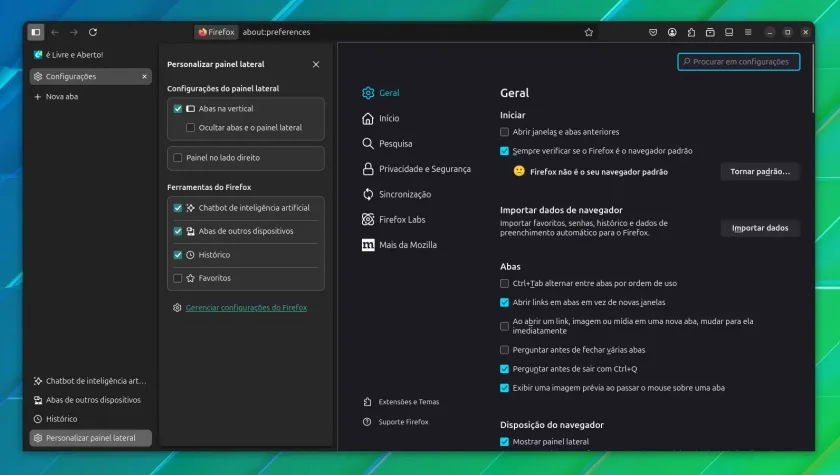Image resolution: width=840 pixels, height=475 pixels.
Task: Uncheck Mostrar painel lateral
Action: coord(504,442)
